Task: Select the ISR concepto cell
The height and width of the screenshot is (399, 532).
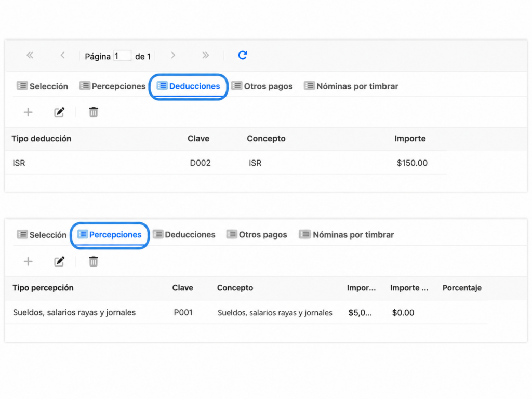Action: click(x=255, y=163)
